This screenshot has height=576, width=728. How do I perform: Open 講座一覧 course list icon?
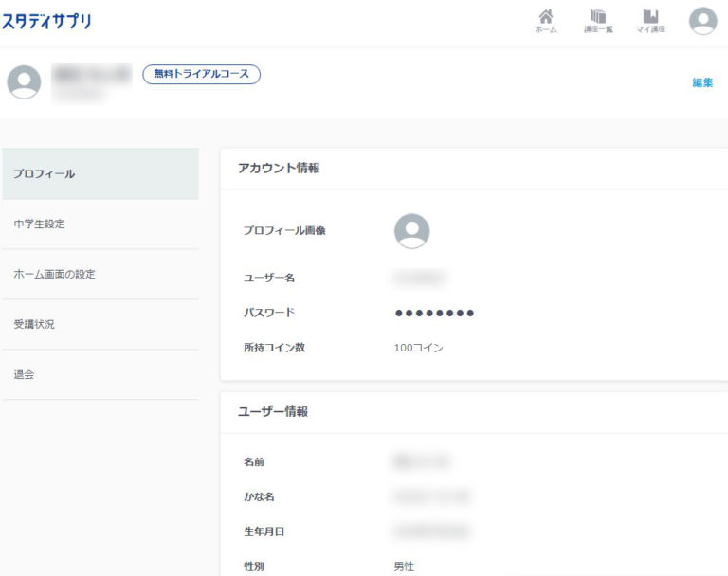point(597,21)
